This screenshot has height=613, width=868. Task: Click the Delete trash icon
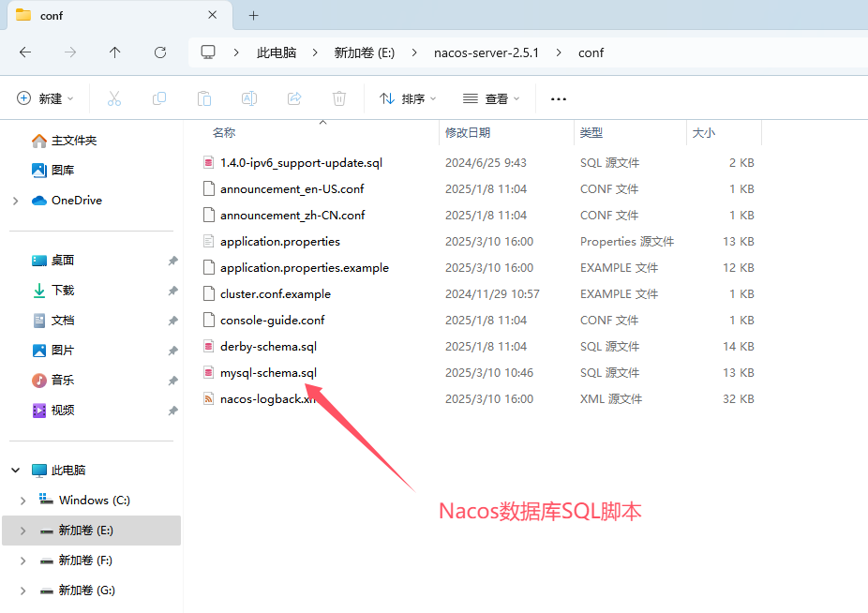click(x=339, y=98)
